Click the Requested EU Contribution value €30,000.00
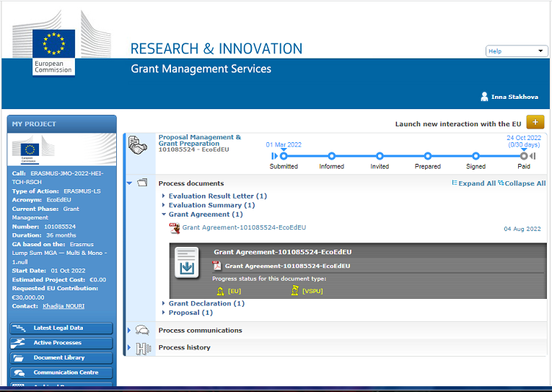The width and height of the screenshot is (552, 392). click(x=28, y=297)
